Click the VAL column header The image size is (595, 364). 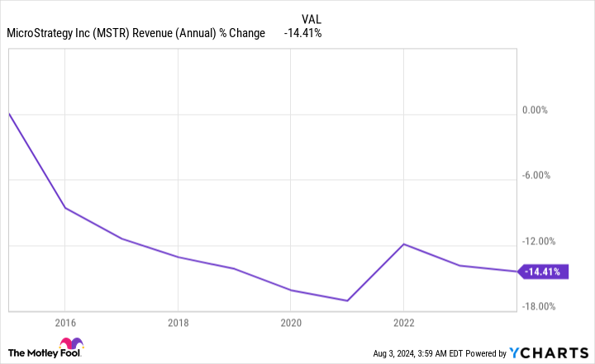pos(312,19)
